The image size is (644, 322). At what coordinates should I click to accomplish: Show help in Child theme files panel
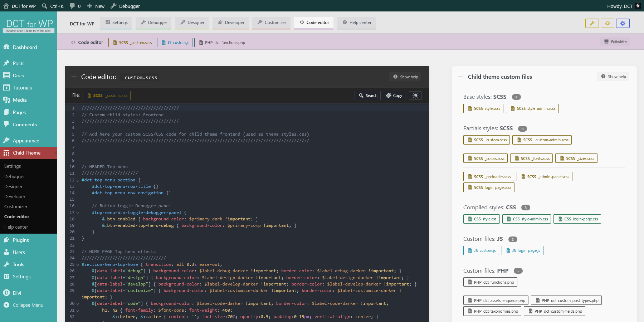(x=613, y=77)
